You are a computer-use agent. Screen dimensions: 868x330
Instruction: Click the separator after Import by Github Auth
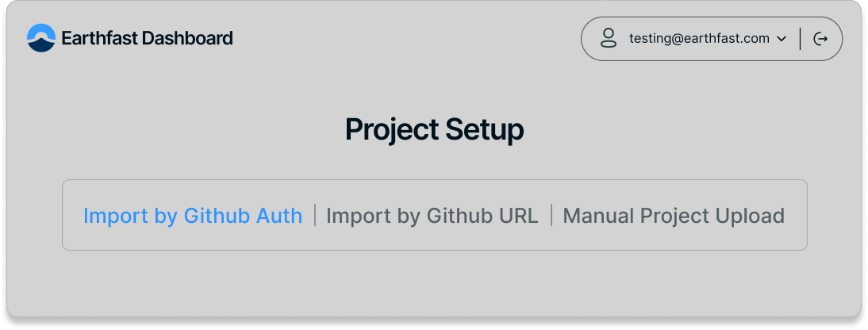click(x=315, y=215)
